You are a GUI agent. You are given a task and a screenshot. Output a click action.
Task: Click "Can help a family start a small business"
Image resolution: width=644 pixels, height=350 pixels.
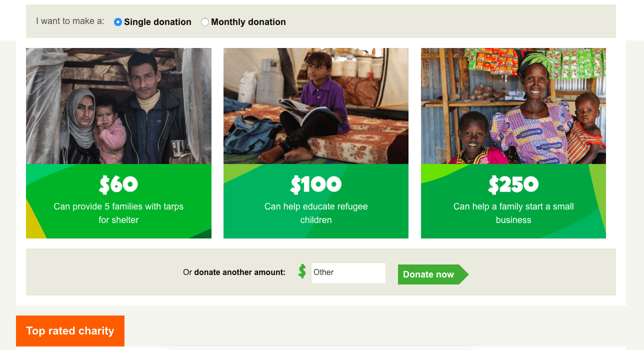point(513,213)
